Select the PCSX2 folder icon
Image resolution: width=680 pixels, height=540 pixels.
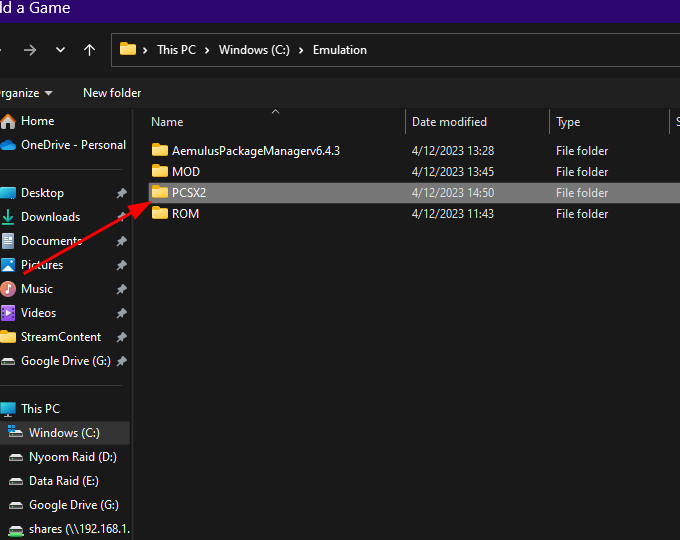(160, 192)
